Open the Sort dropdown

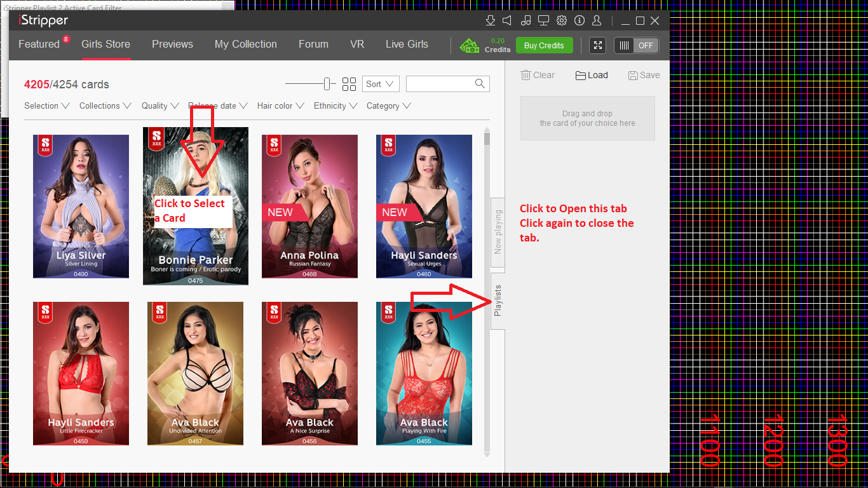(x=381, y=84)
